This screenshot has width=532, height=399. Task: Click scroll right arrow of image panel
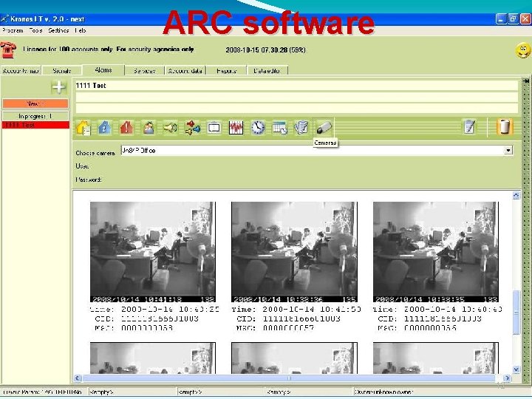[507, 378]
